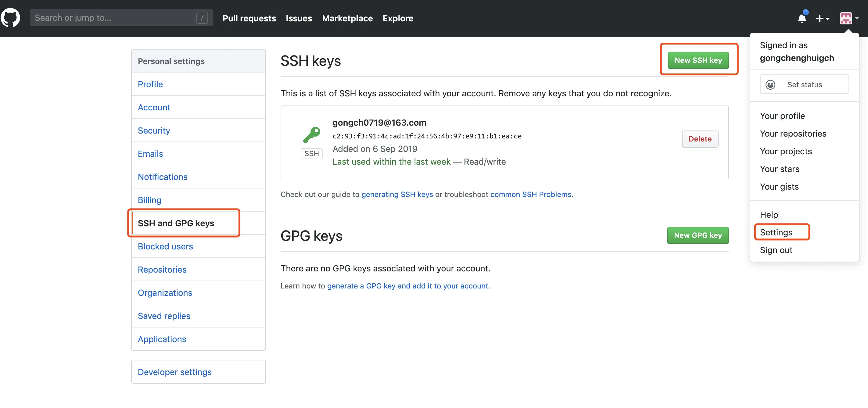This screenshot has width=868, height=408.
Task: Open Developer settings in sidebar
Action: [x=174, y=372]
